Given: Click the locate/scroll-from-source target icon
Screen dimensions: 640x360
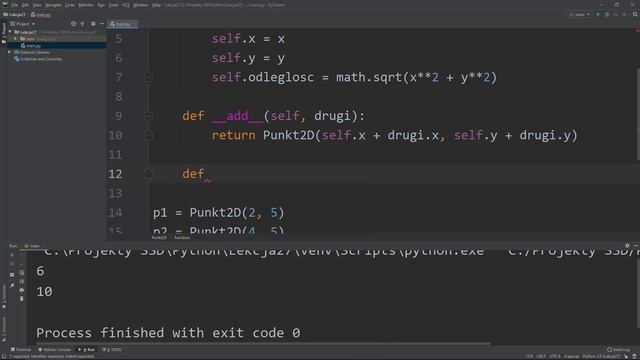Looking at the screenshot, I should click(73, 24).
